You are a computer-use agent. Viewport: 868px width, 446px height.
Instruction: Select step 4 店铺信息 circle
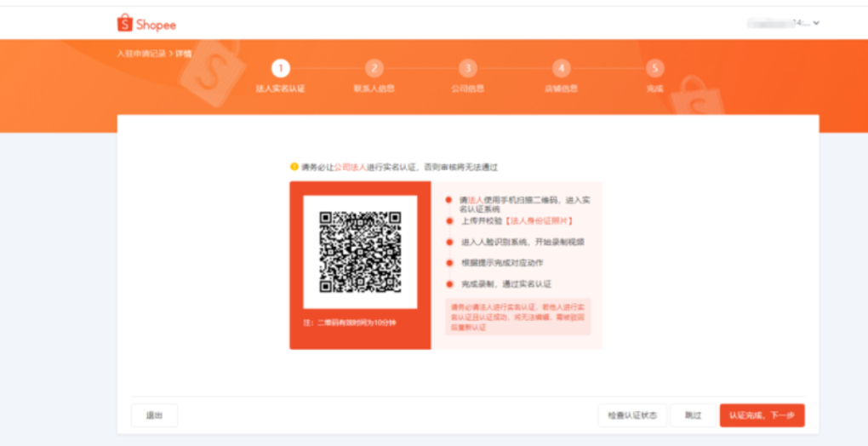[562, 69]
